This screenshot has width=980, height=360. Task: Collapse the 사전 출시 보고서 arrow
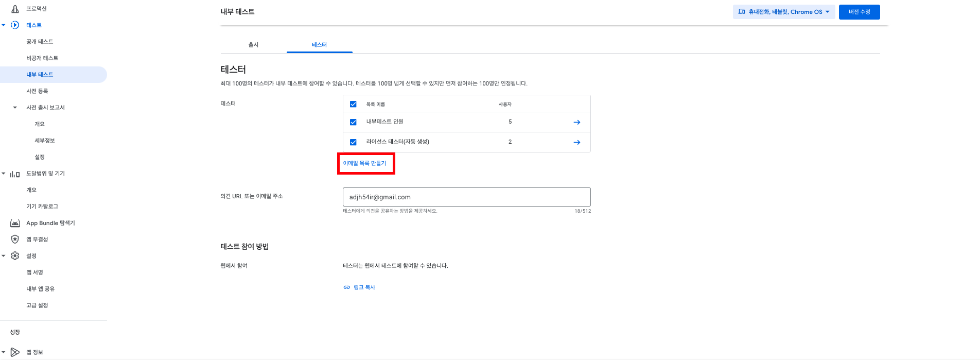[15, 108]
